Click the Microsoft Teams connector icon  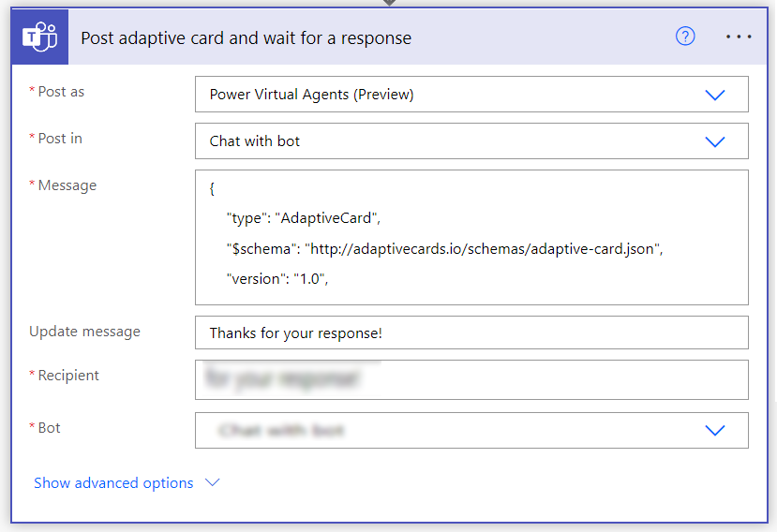point(39,37)
